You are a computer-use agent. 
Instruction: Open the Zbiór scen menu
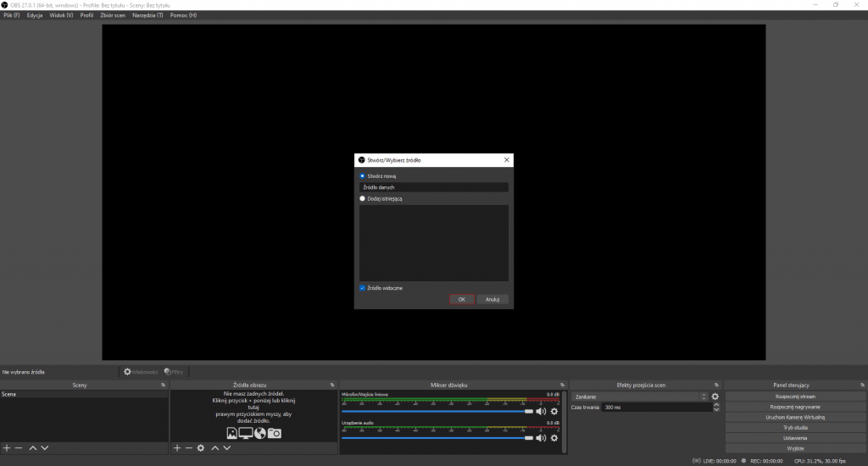pyautogui.click(x=113, y=15)
